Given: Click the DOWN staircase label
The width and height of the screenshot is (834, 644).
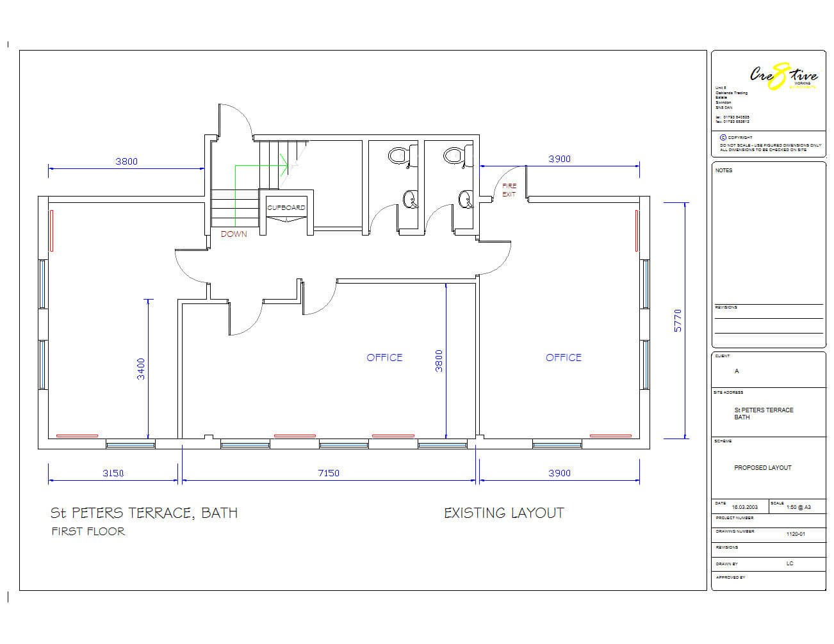Looking at the screenshot, I should coord(234,234).
